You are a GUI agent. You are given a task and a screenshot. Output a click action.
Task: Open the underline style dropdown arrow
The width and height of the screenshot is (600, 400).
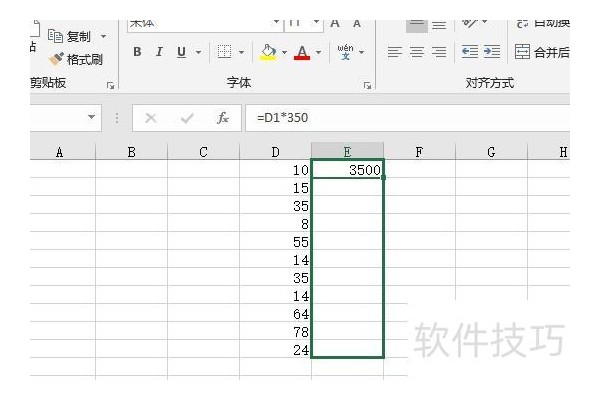198,52
